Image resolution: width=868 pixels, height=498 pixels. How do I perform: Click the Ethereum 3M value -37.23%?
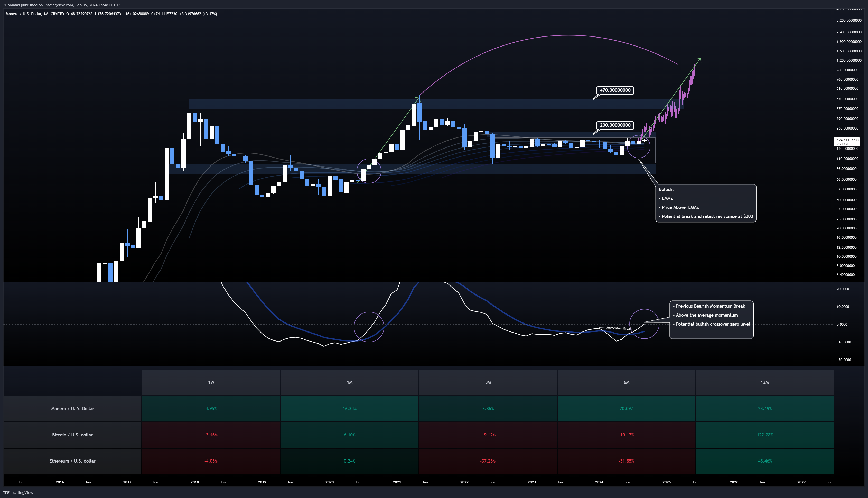(x=488, y=461)
